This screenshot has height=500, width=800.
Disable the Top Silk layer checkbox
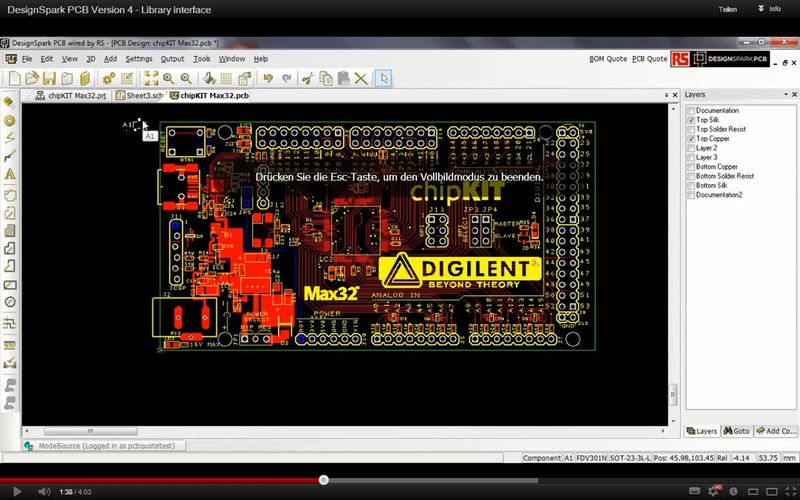point(691,120)
